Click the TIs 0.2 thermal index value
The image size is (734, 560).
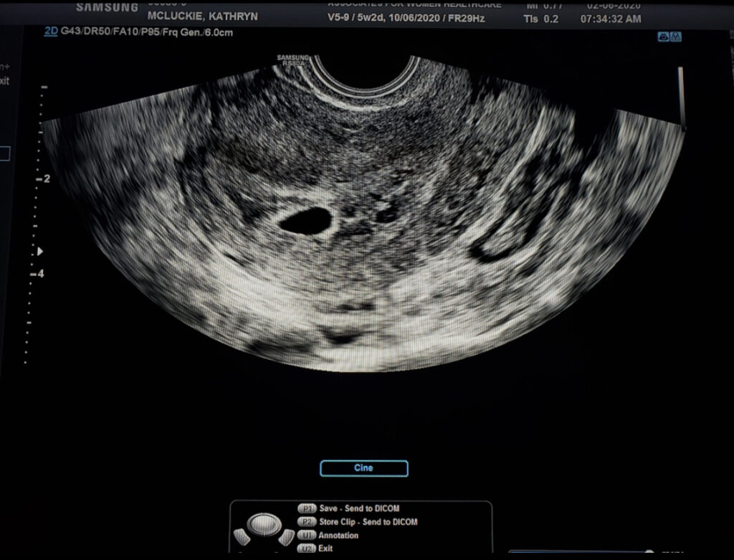point(541,19)
